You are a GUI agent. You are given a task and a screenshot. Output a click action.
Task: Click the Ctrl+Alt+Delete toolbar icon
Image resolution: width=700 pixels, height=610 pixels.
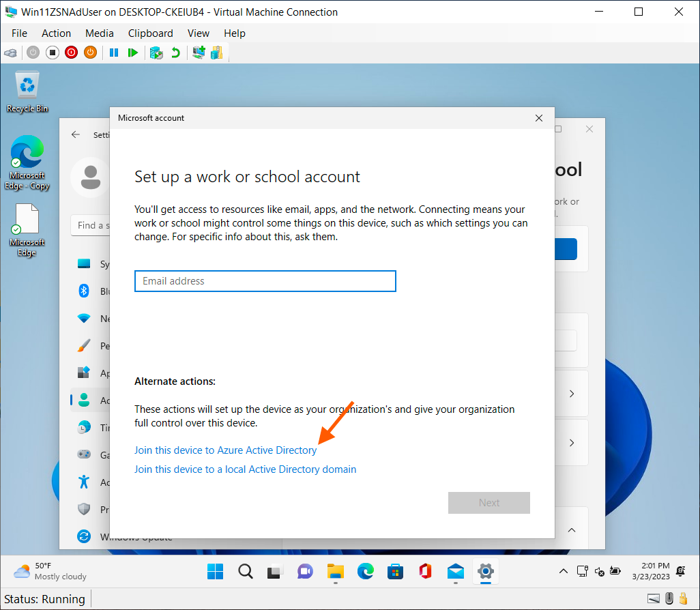click(x=10, y=53)
